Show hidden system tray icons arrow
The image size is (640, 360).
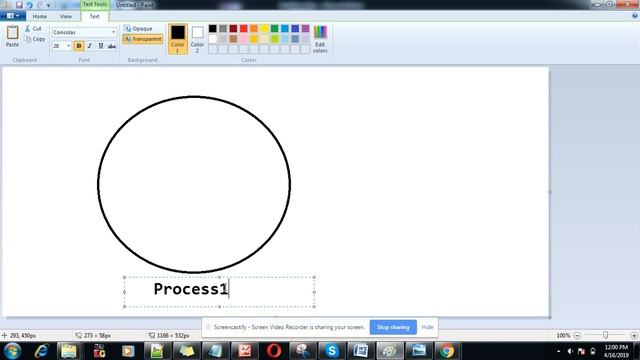558,351
